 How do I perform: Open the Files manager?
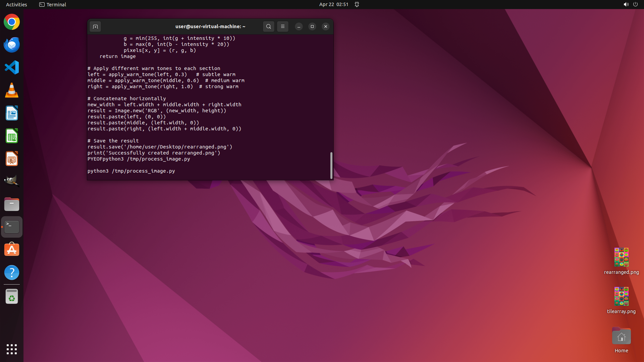pos(12,204)
